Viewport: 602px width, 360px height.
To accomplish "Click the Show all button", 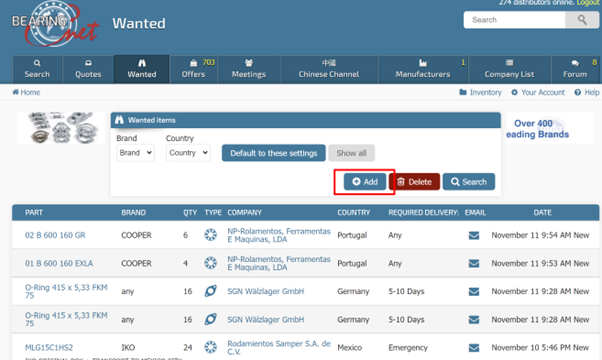I will 351,153.
